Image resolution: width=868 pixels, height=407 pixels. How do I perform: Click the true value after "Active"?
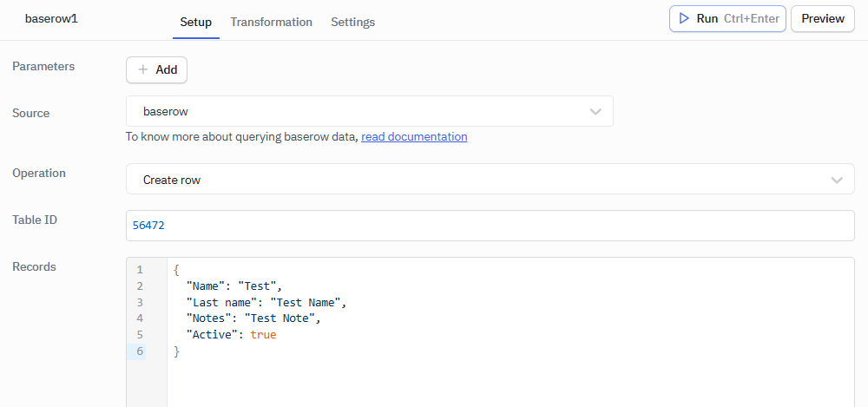tap(263, 334)
